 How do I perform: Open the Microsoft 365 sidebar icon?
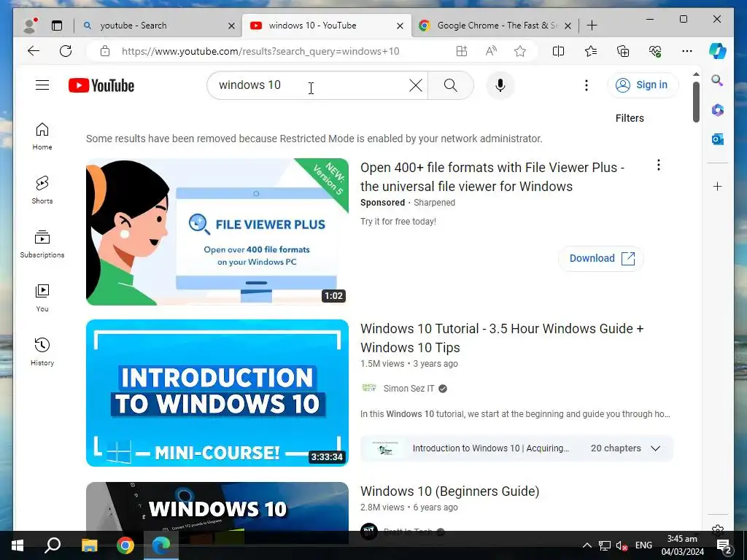[x=718, y=110]
